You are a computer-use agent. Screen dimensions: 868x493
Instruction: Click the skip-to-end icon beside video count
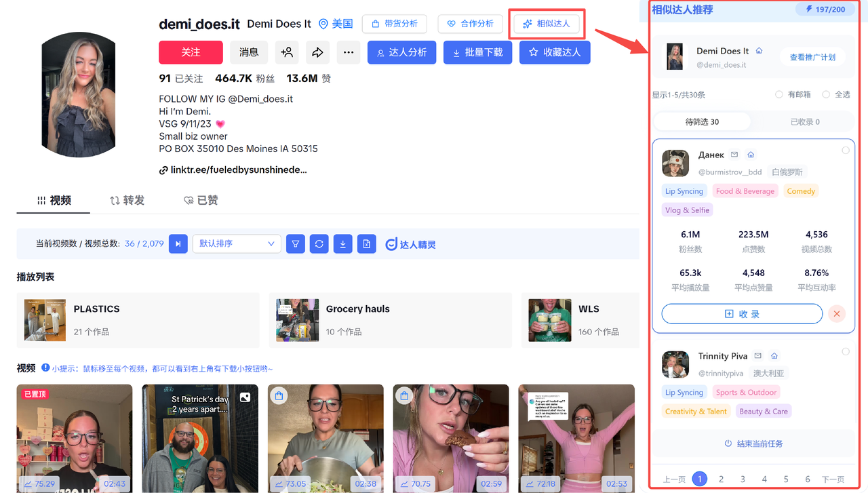[178, 244]
